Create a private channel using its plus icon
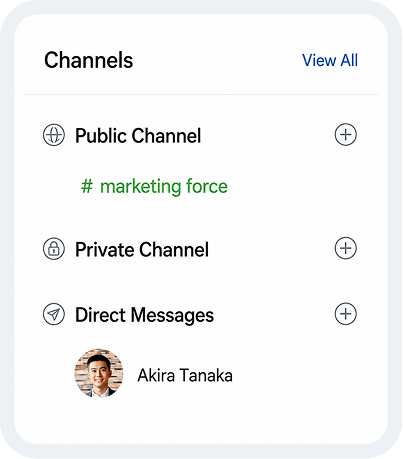This screenshot has height=459, width=403. tap(346, 248)
